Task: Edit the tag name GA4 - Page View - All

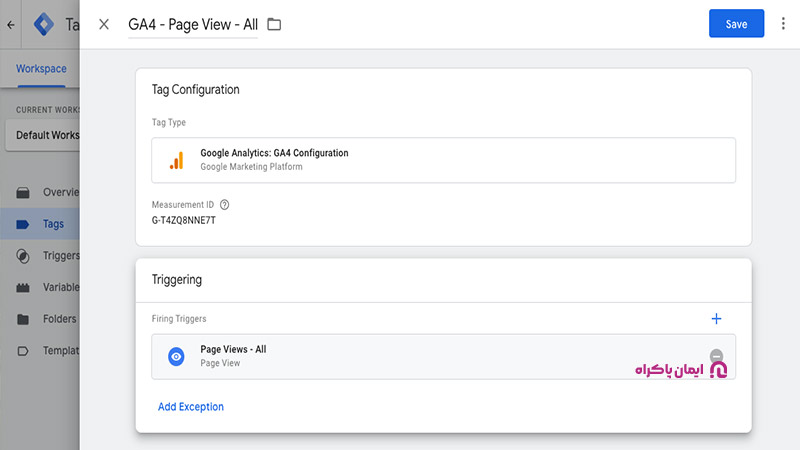Action: point(193,24)
